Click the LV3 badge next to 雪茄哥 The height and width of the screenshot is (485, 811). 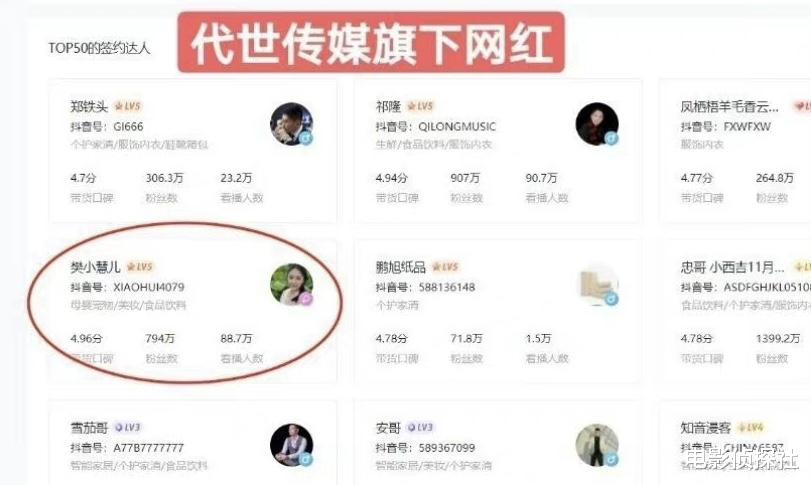[128, 428]
